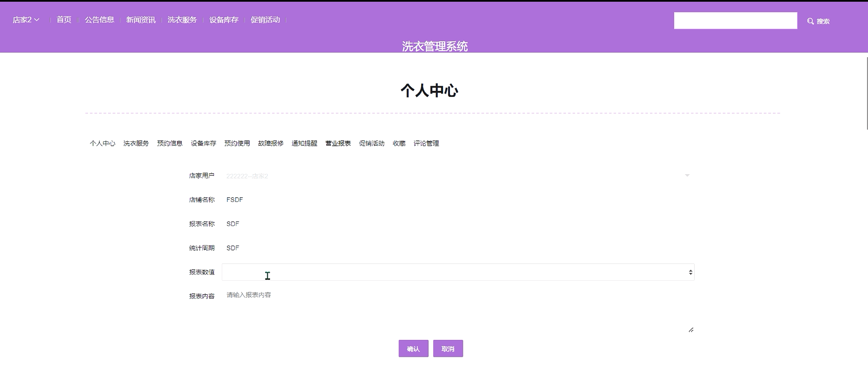868x381 pixels.
Task: Focus the header search input box
Action: tap(735, 21)
